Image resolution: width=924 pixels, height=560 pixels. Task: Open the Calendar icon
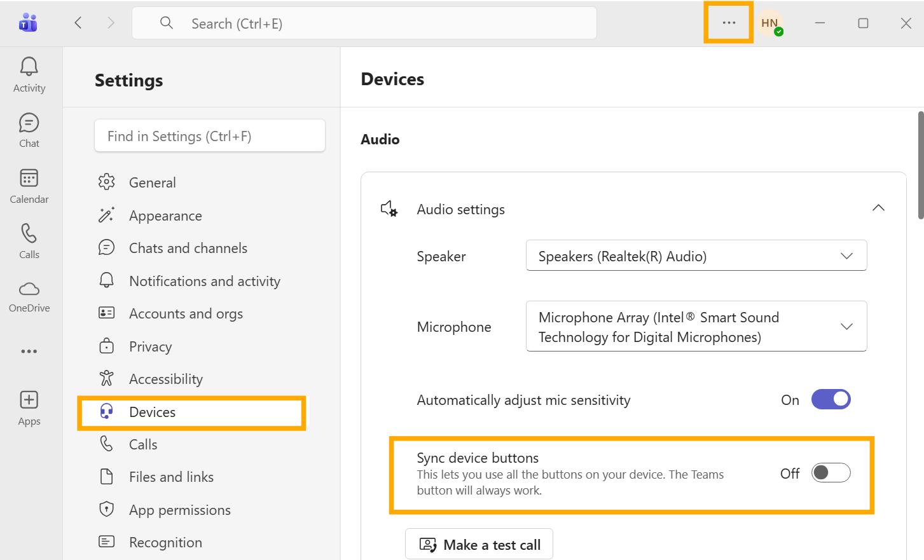[29, 179]
